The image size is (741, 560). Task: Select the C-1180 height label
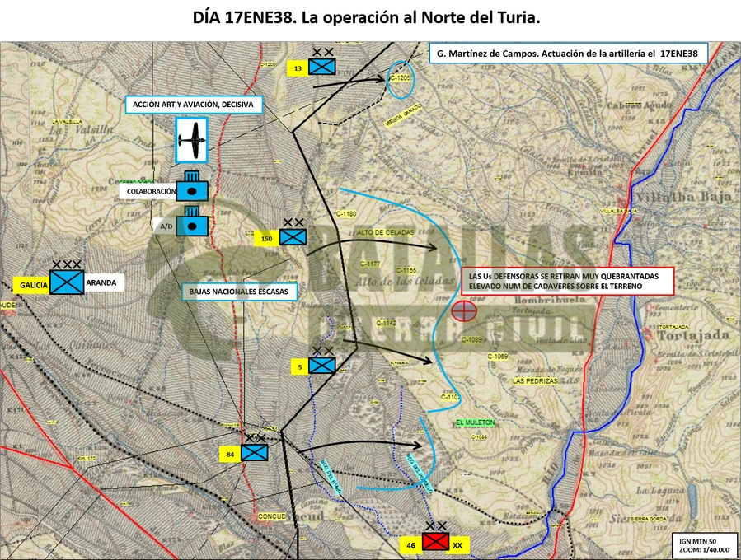pos(346,214)
